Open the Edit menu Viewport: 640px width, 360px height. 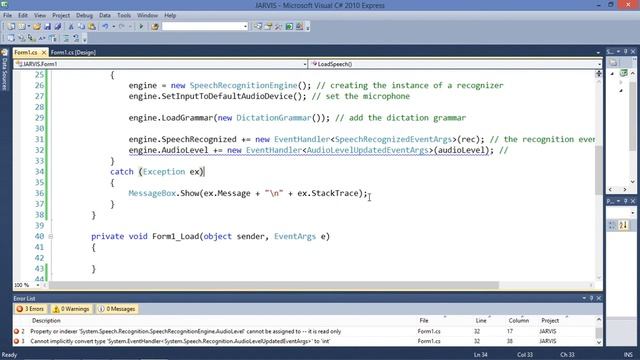coord(23,16)
